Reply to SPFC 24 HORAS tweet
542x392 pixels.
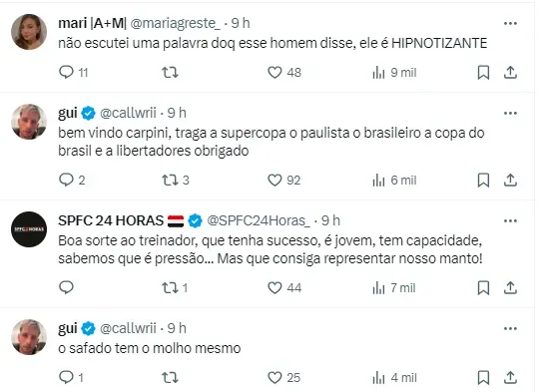[66, 287]
